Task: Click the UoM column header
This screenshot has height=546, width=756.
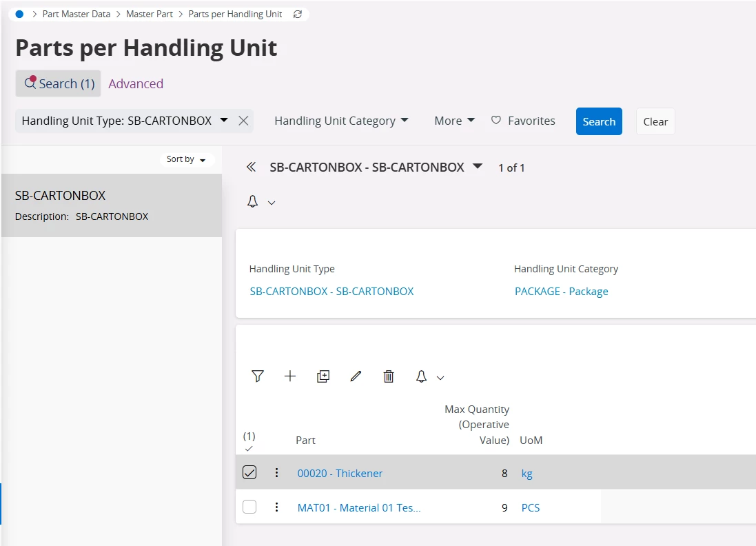Action: coord(531,441)
